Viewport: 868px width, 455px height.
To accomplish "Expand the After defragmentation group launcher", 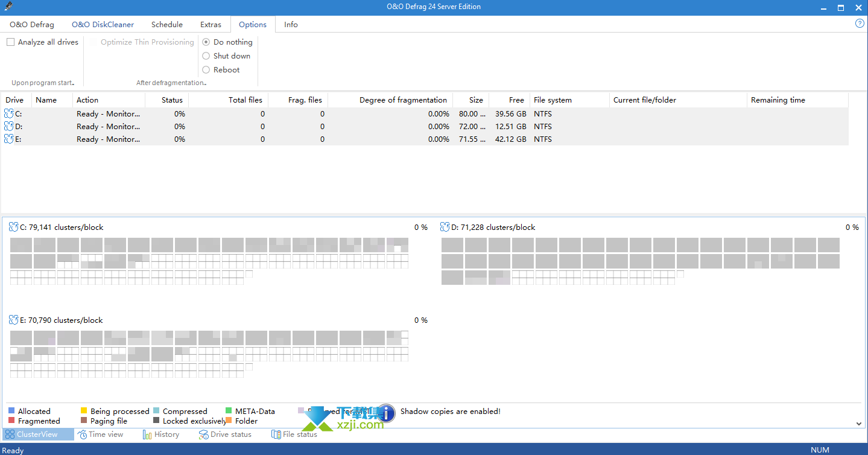I will (x=206, y=84).
